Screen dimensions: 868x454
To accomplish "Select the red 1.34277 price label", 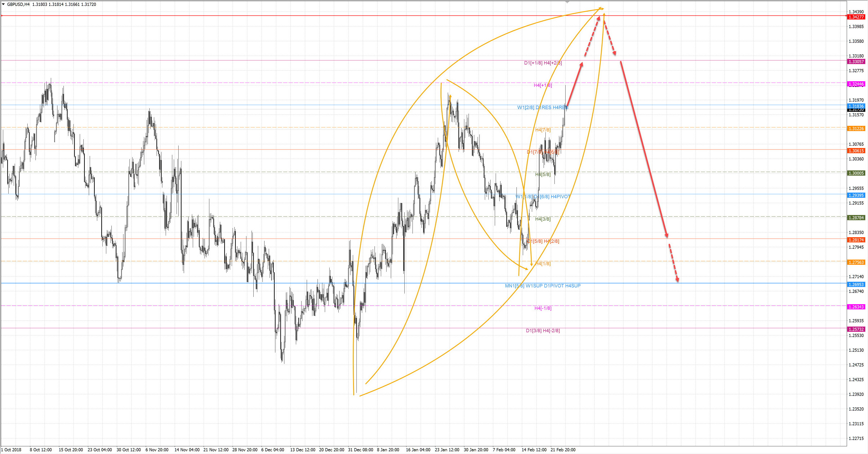I will point(856,17).
